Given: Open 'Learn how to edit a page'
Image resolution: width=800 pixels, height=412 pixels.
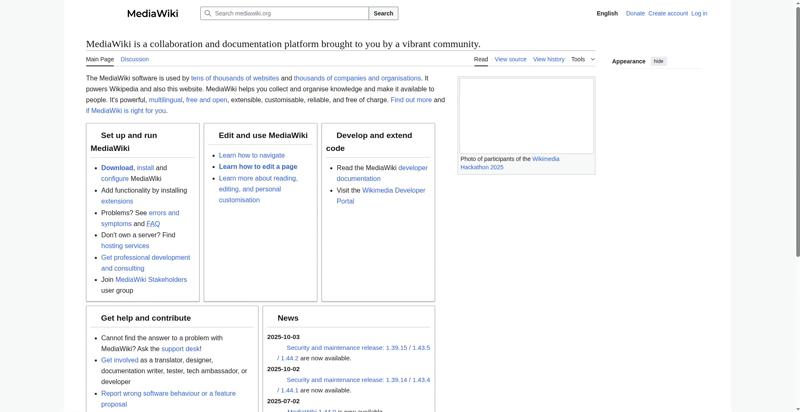Looking at the screenshot, I should pos(258,167).
